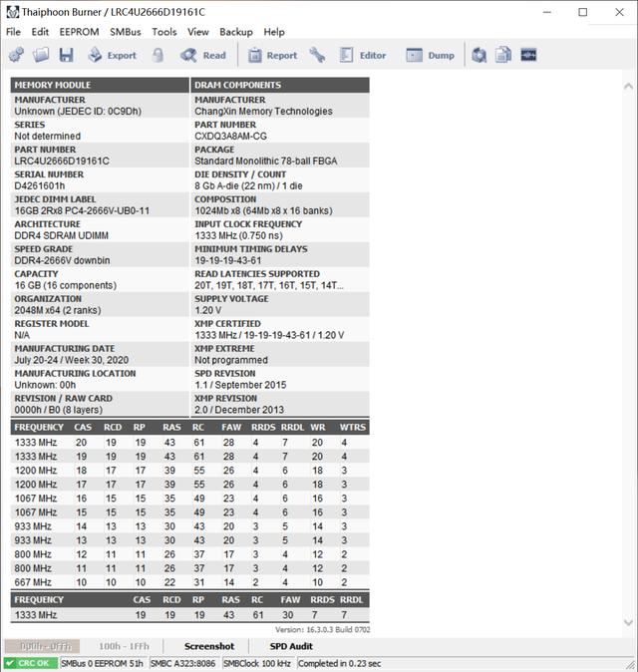Click the padlock write-protection icon
The width and height of the screenshot is (638, 672).
(x=158, y=55)
